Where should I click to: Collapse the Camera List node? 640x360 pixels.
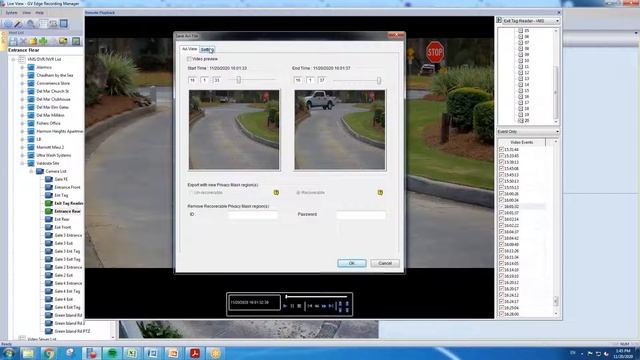31,171
